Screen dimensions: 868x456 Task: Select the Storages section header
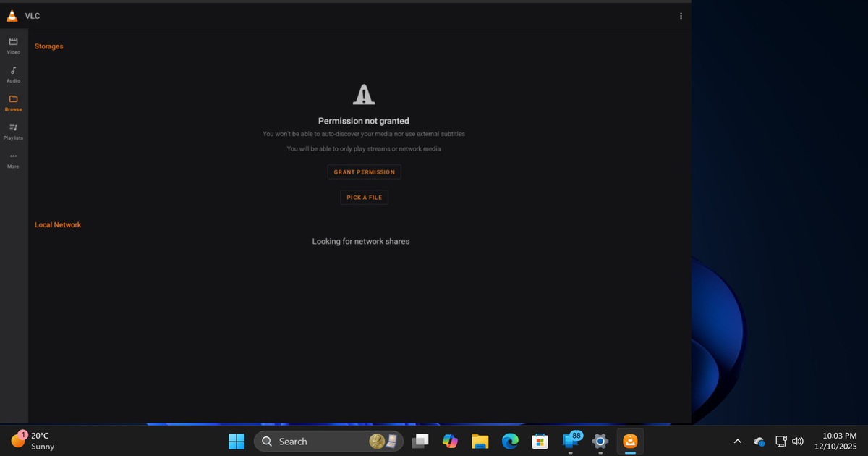point(49,46)
